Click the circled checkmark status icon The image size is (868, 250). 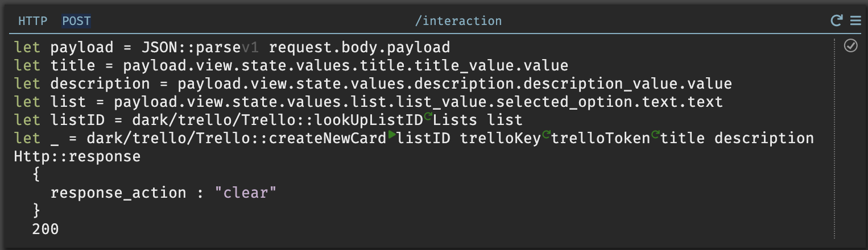(850, 45)
